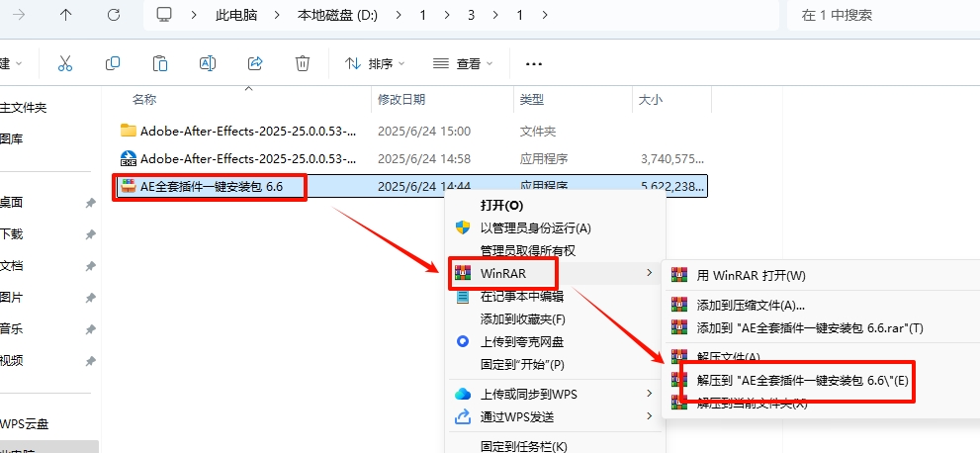The width and height of the screenshot is (980, 453).
Task: Select 添加到收藏夹(F)
Action: pos(522,319)
